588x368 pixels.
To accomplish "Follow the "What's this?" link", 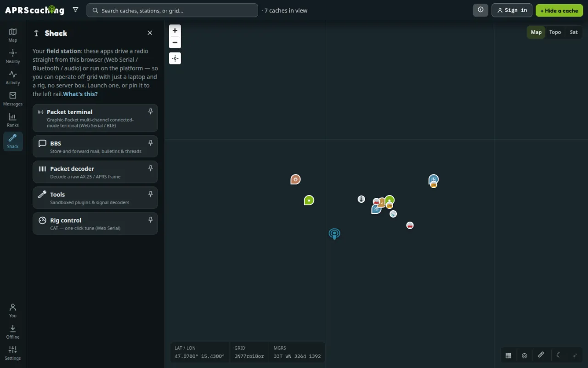I will pyautogui.click(x=80, y=94).
